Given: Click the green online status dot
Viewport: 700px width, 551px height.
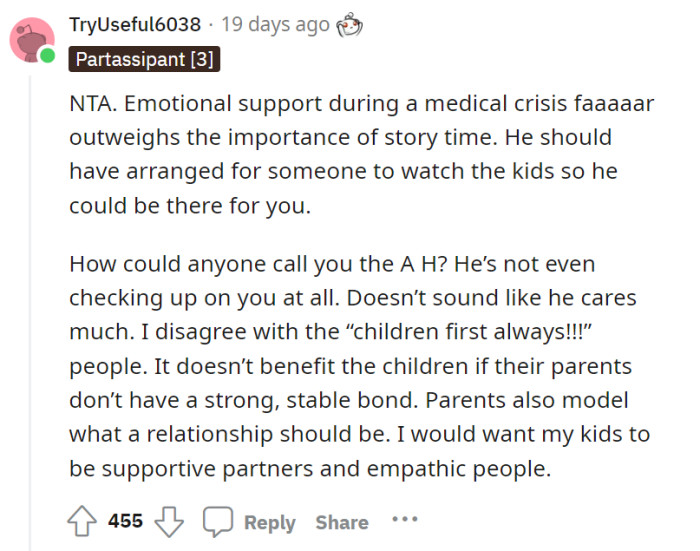Looking at the screenshot, I should coord(47,56).
